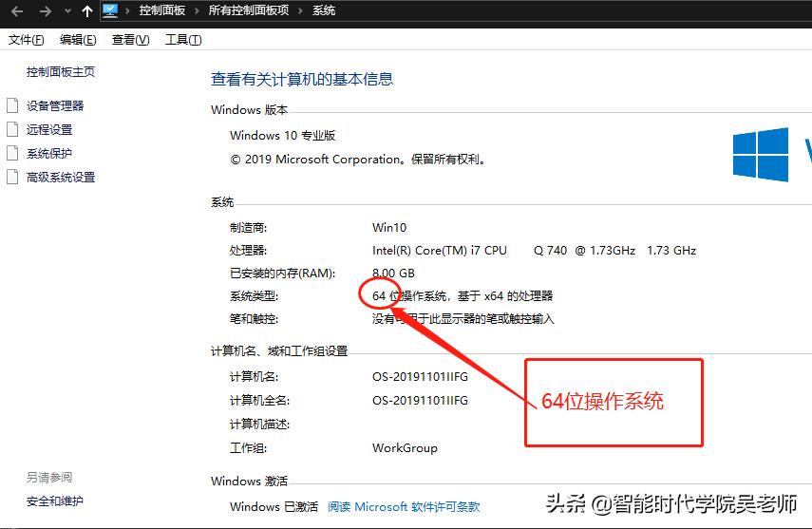Click the icon next to 远程设置
The width and height of the screenshot is (812, 529).
click(x=12, y=129)
